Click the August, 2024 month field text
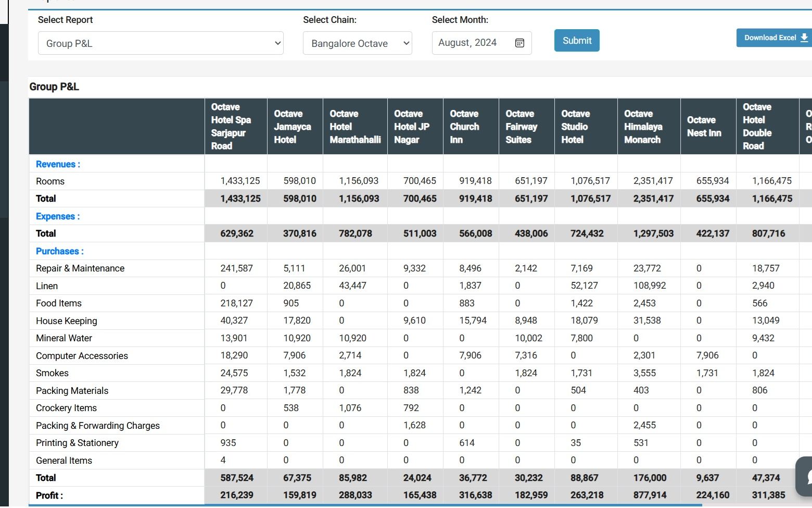The height and width of the screenshot is (508, 812). tap(467, 43)
